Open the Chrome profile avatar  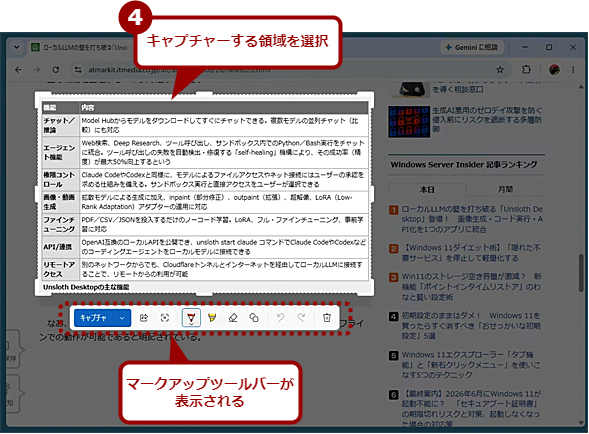(x=554, y=70)
